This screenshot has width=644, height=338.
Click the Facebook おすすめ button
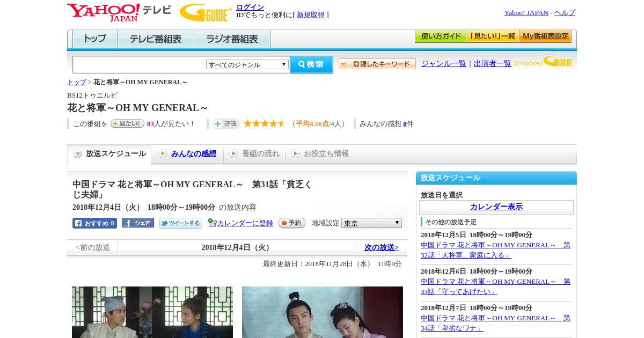(x=94, y=223)
